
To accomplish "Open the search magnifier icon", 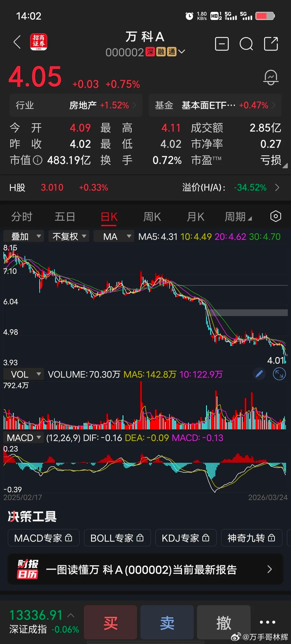I will [246, 44].
